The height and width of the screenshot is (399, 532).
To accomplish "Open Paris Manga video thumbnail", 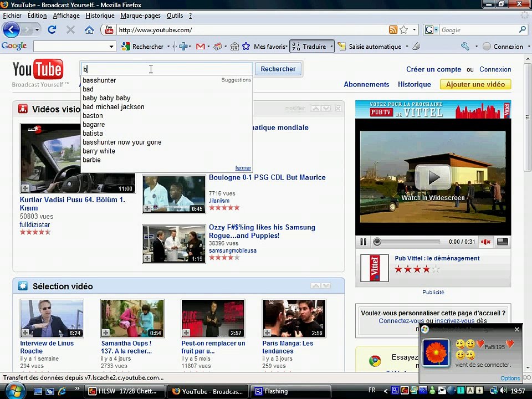I will pyautogui.click(x=294, y=318).
